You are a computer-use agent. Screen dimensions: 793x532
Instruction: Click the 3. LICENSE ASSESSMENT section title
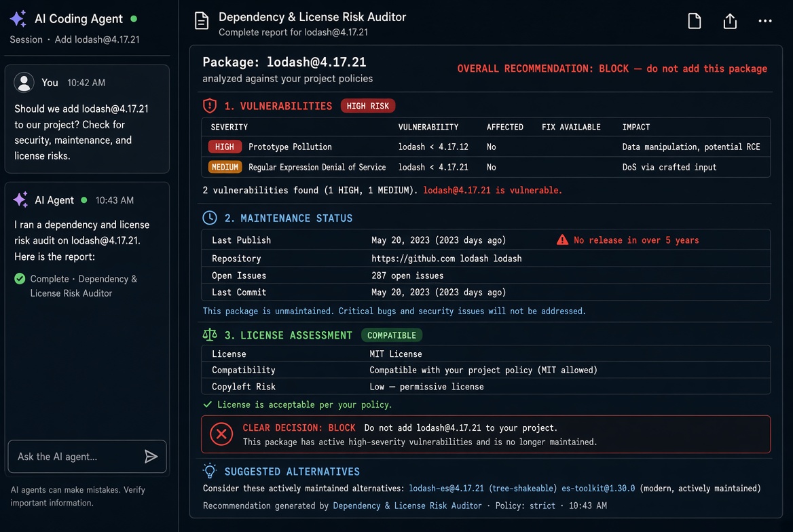point(289,335)
